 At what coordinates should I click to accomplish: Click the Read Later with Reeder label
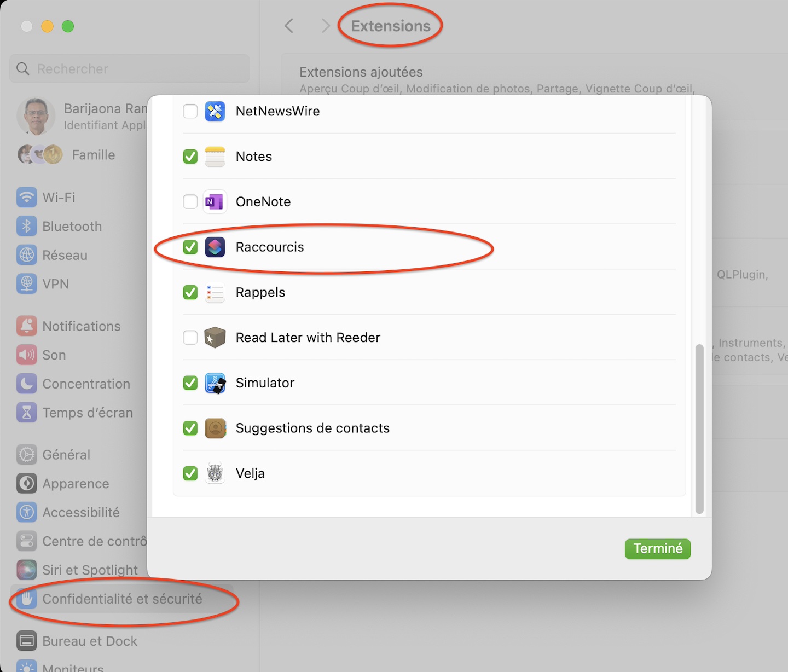(308, 338)
